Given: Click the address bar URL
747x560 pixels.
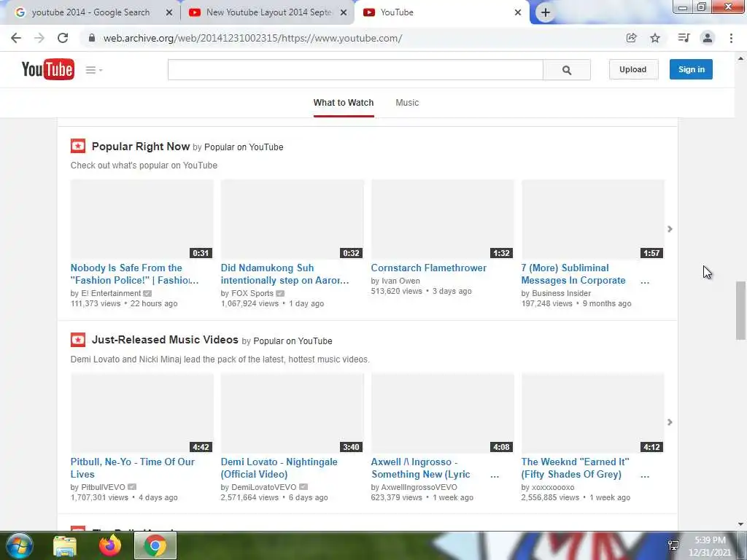Looking at the screenshot, I should point(252,38).
